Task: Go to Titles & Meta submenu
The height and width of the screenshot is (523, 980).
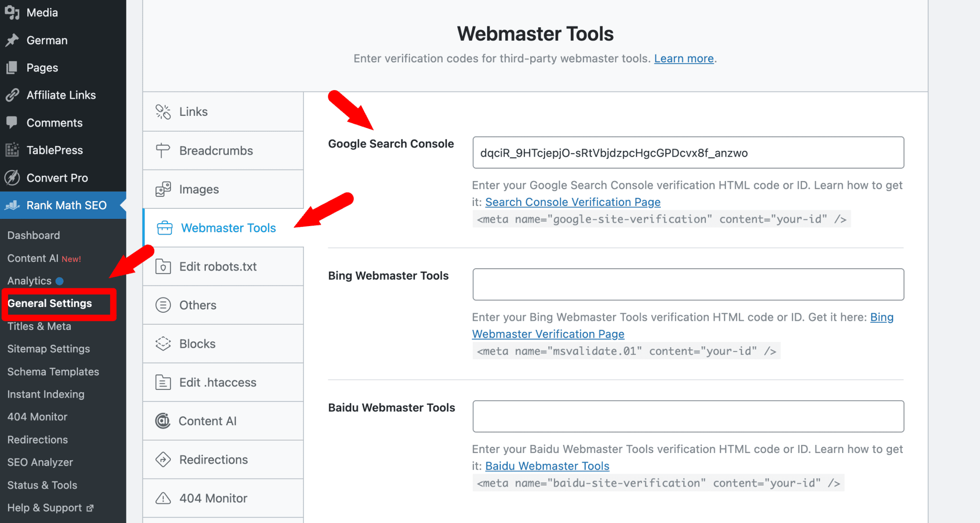Action: (39, 326)
